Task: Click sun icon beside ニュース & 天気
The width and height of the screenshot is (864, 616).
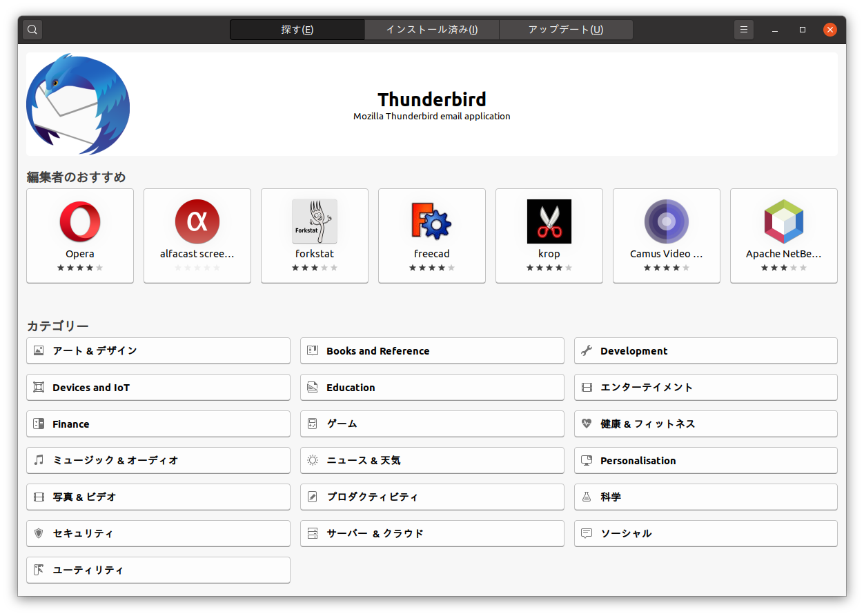Action: [x=313, y=460]
